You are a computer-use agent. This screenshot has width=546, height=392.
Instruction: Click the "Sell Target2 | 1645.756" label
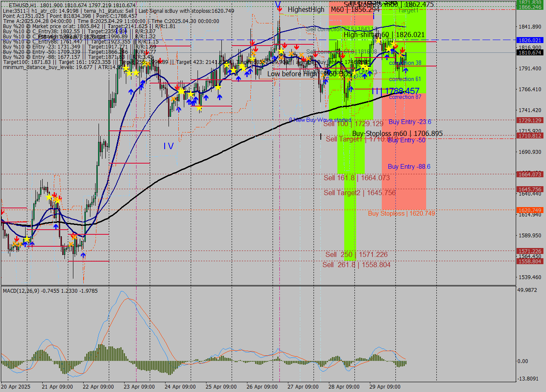click(x=360, y=193)
